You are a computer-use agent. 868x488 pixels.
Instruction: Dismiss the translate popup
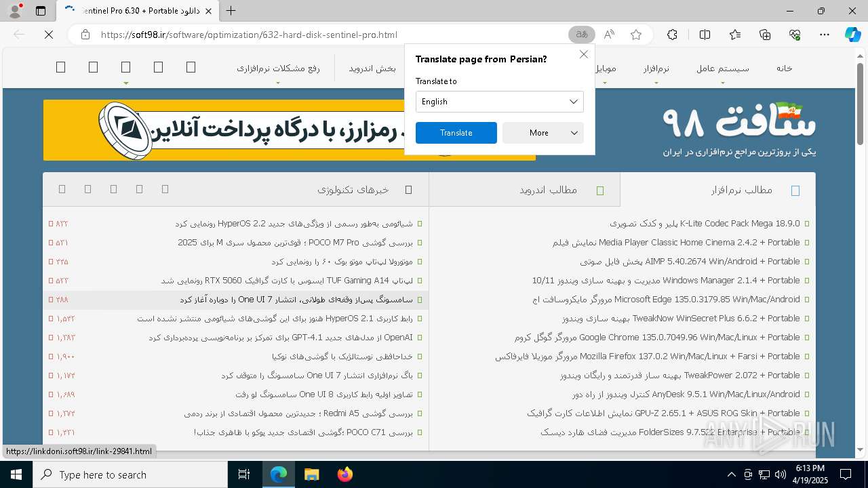click(583, 54)
